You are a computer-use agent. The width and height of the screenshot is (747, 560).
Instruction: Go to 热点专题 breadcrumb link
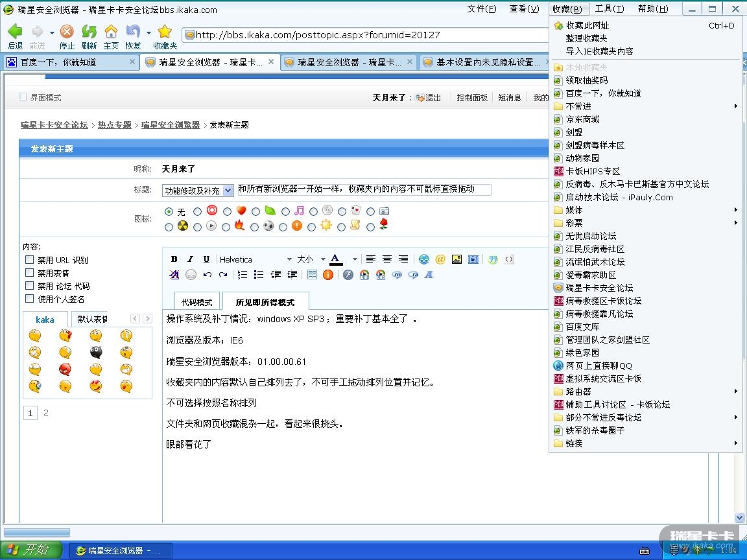(x=114, y=124)
